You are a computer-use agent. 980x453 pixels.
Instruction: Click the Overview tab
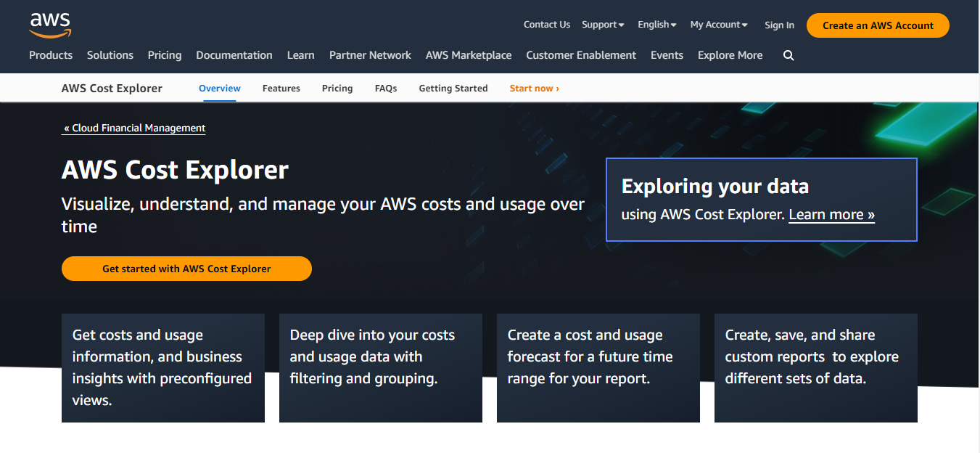[x=219, y=88]
